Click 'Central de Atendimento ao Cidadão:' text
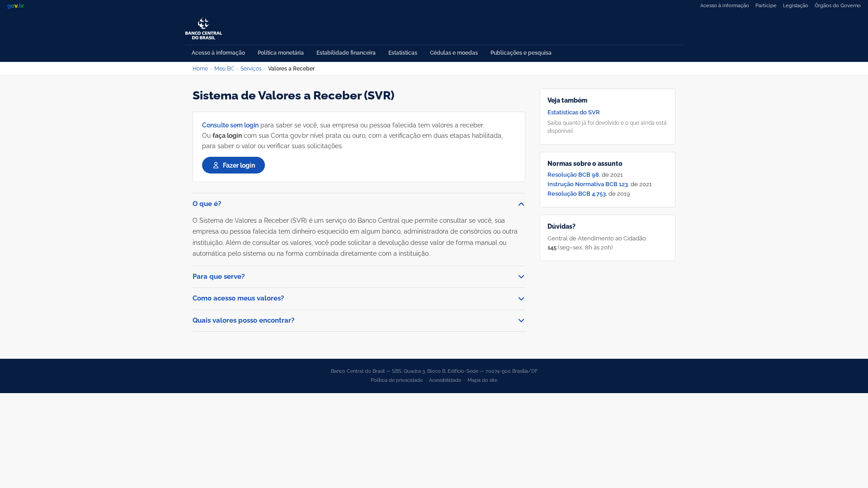The height and width of the screenshot is (488, 868). [597, 239]
